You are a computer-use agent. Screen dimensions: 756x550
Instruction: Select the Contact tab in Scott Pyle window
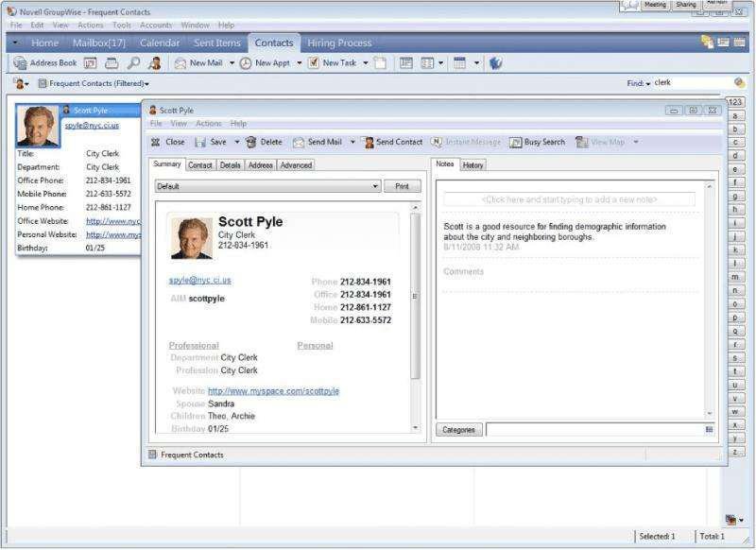(x=200, y=165)
